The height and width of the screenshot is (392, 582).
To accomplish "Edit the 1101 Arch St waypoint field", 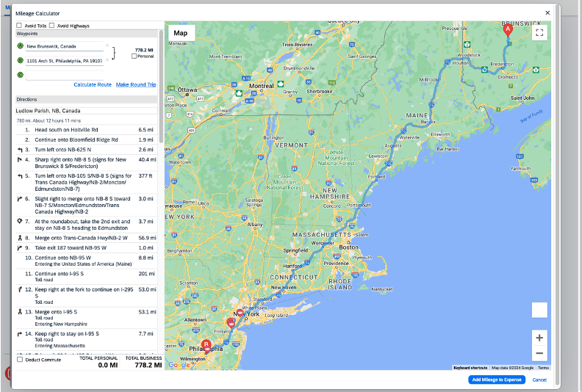I will coord(65,60).
